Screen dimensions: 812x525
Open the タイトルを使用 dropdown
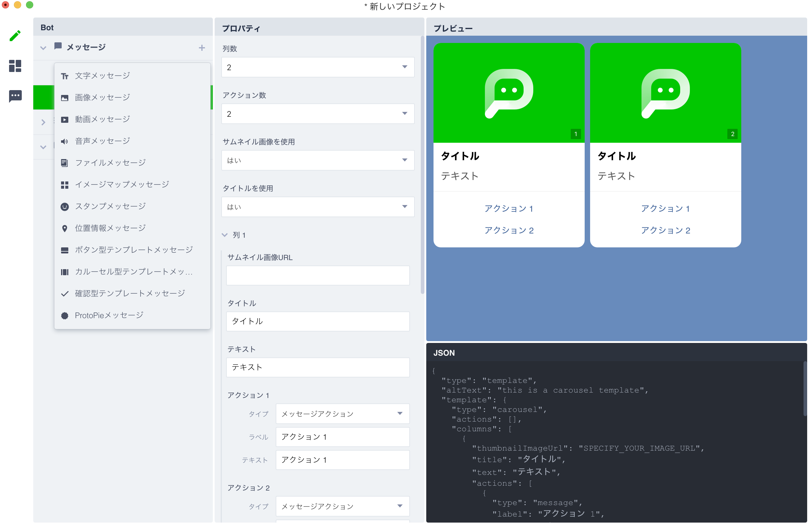click(x=318, y=207)
